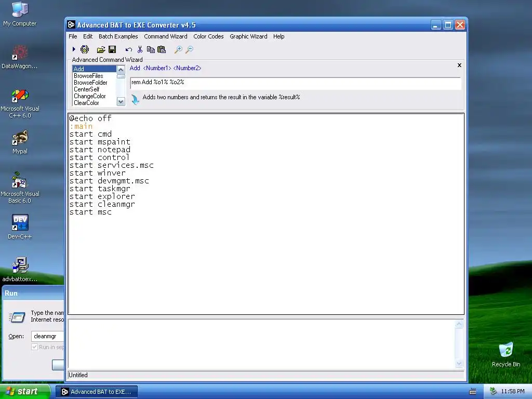The image size is (532, 399).
Task: Click the 'start services.msc' line
Action: pos(111,165)
